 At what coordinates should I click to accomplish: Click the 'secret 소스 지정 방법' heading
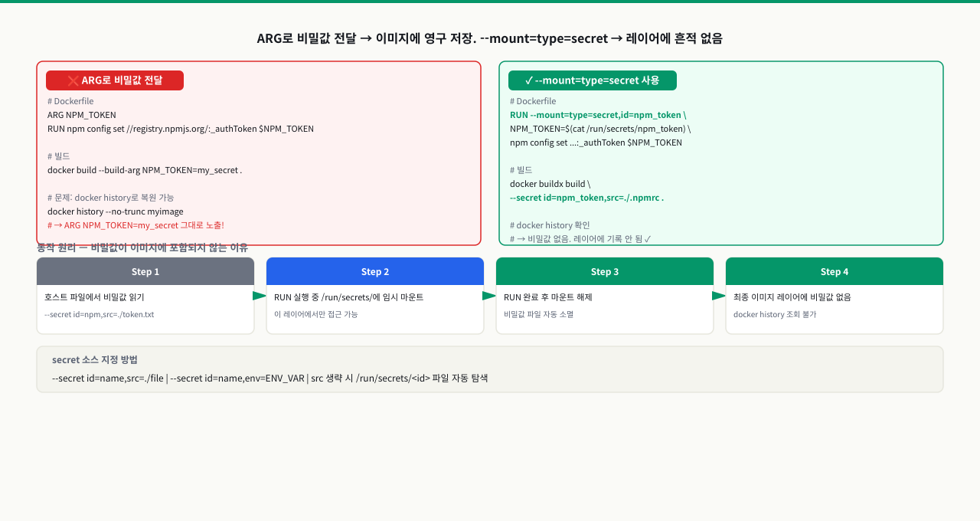[95, 360]
